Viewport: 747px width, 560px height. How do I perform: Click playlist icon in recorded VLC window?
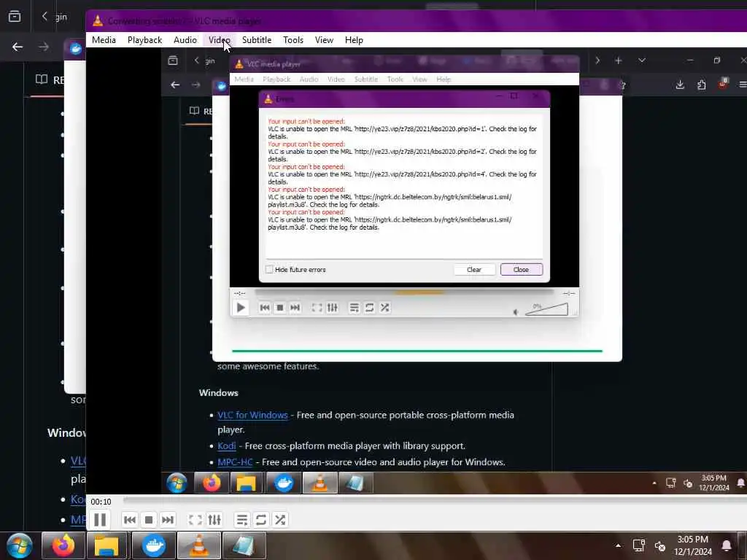(354, 308)
